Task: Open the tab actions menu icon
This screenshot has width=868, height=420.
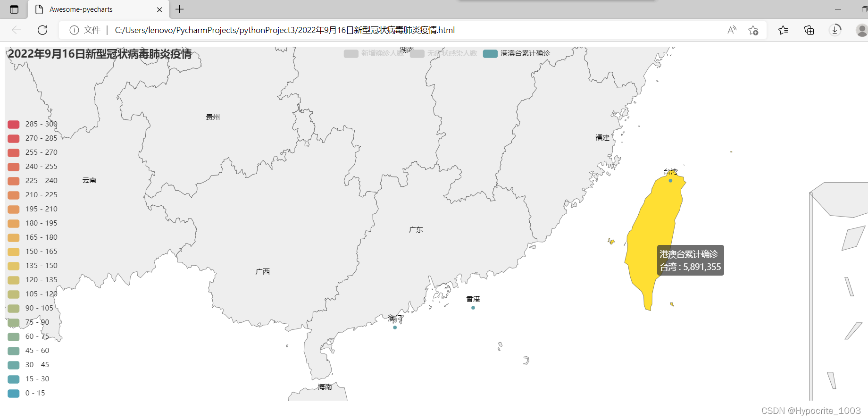Action: click(14, 9)
